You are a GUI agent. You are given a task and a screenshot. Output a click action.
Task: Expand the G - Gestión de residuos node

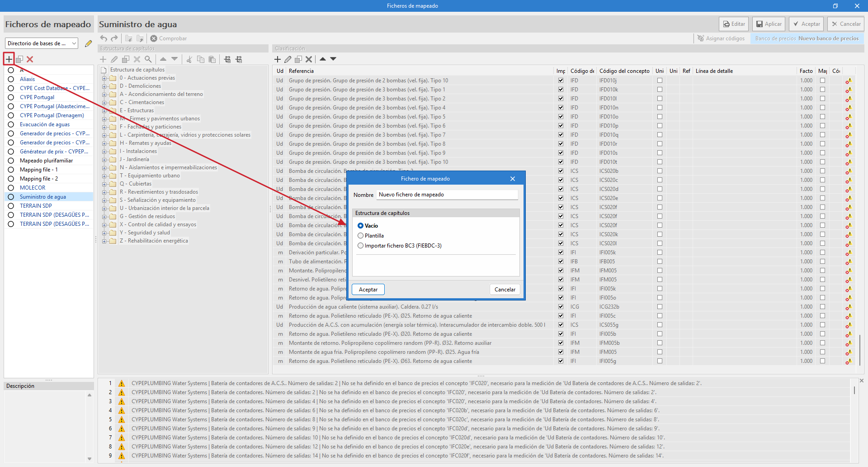point(104,216)
